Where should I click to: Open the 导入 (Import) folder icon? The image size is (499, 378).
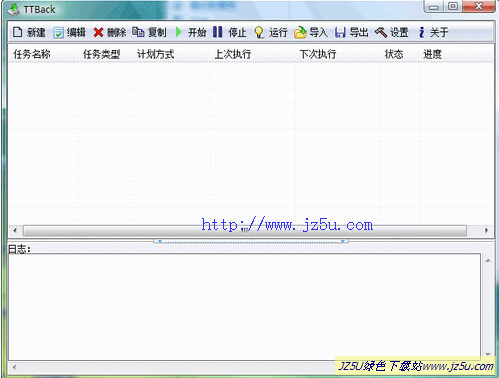tap(300, 32)
